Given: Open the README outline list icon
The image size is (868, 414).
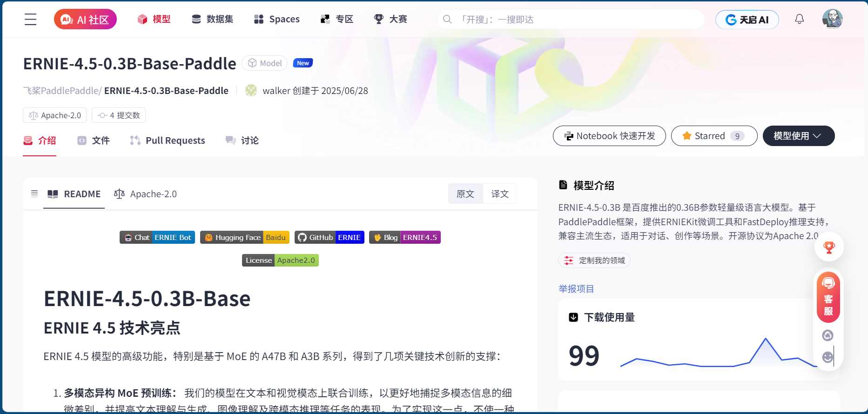Looking at the screenshot, I should coord(34,194).
